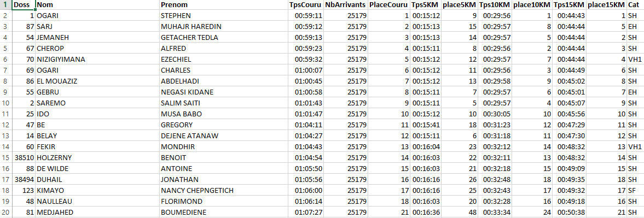Click the Tps10KM value 00:33:34

click(495, 212)
